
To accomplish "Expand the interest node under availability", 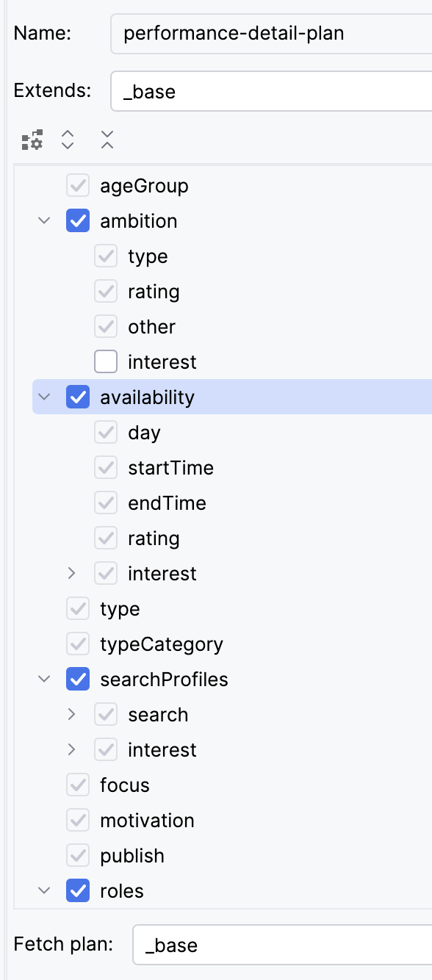I will [72, 574].
